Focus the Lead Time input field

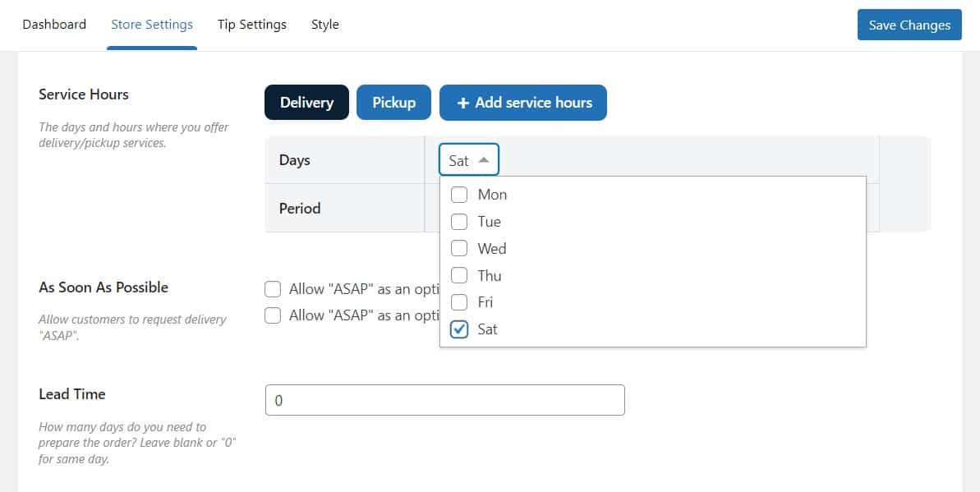click(445, 400)
